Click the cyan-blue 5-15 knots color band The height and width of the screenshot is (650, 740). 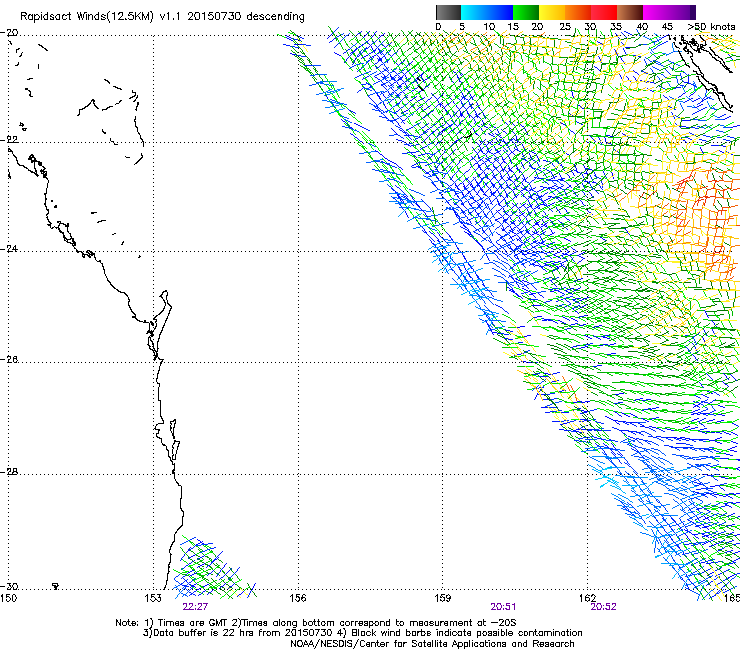487,12
